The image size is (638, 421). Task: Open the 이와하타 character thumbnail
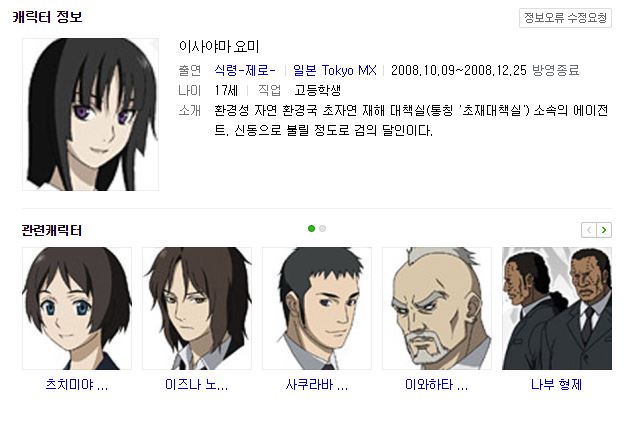coord(437,308)
